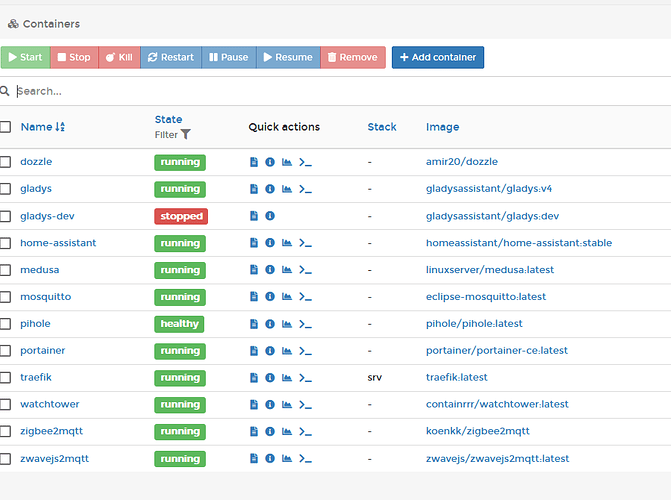Image resolution: width=671 pixels, height=500 pixels.
Task: Open the portainer container link
Action: click(x=43, y=351)
